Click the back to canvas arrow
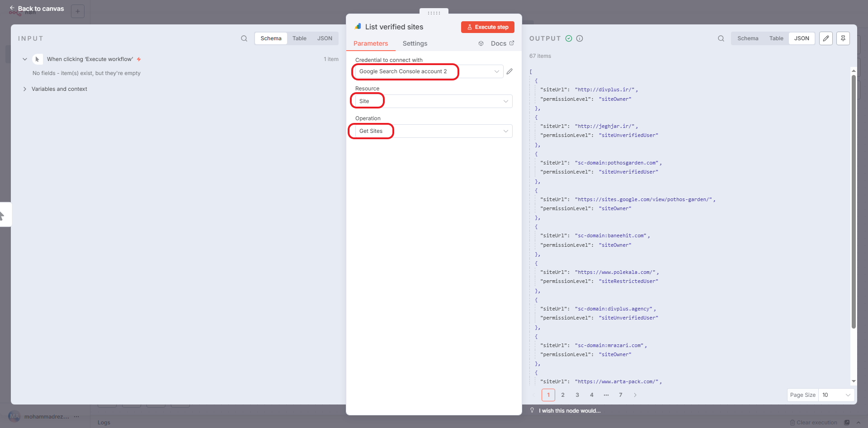The image size is (868, 428). [x=12, y=8]
